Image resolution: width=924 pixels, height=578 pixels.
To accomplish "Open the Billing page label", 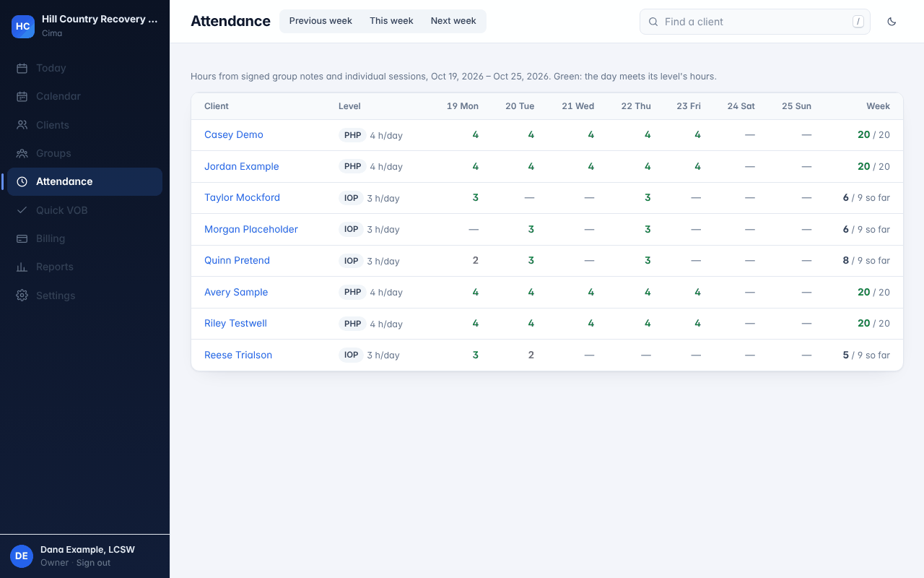I will coord(51,238).
